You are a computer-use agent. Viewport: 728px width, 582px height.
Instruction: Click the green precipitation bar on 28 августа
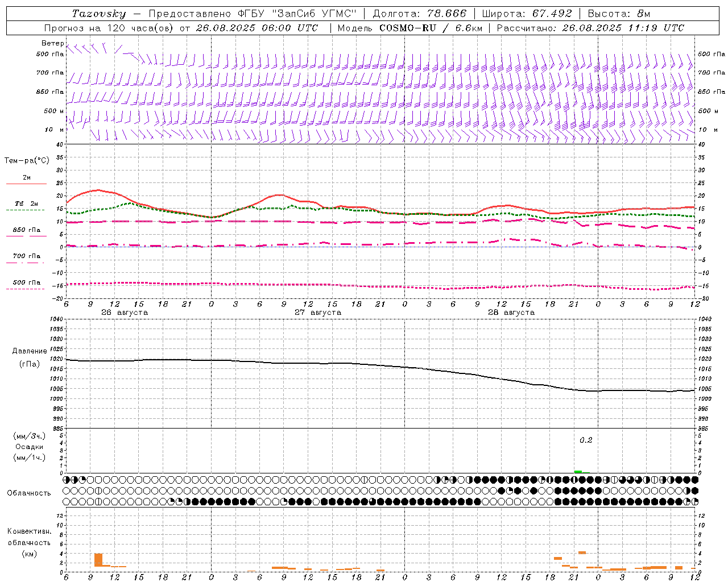(578, 472)
